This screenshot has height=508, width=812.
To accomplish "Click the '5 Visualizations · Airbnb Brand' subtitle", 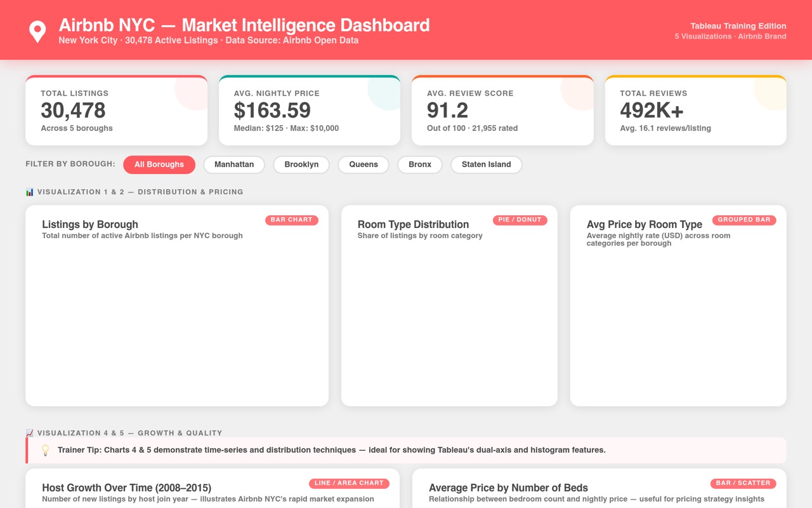I will click(731, 37).
